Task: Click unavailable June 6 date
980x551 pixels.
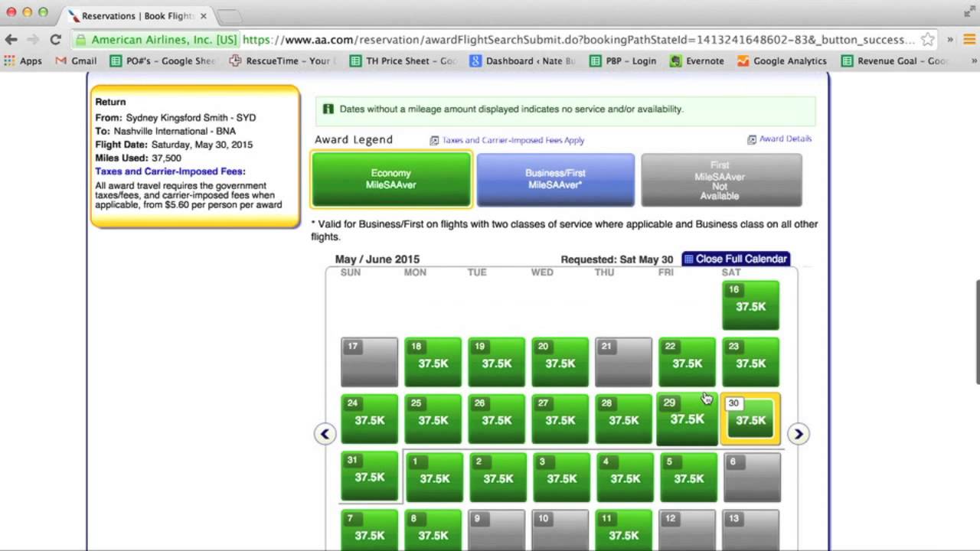Action: [752, 478]
